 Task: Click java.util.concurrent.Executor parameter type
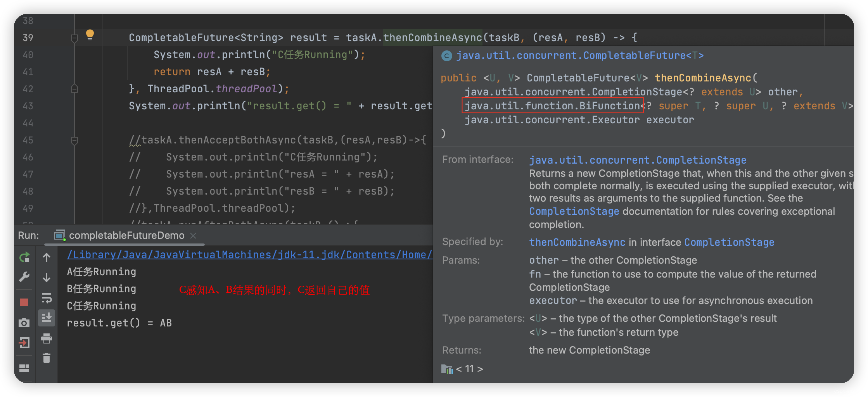(x=552, y=120)
